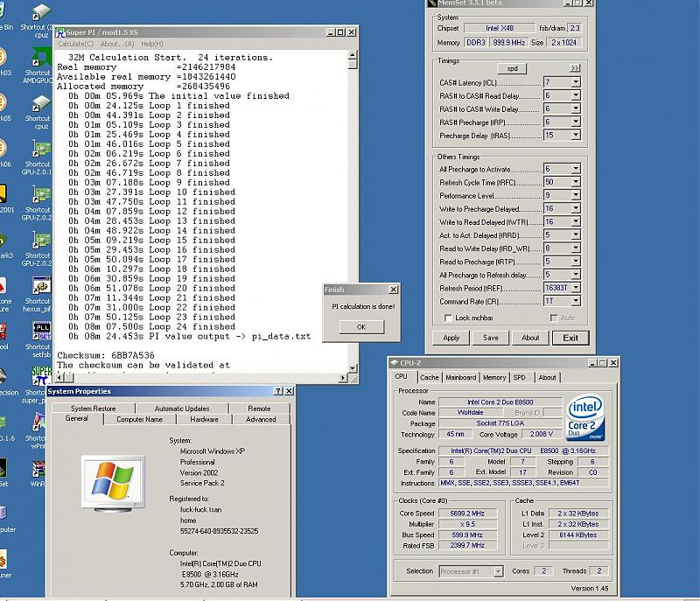Image resolution: width=700 pixels, height=601 pixels.
Task: Open the Advanced tab in System Properties
Action: pos(261,419)
